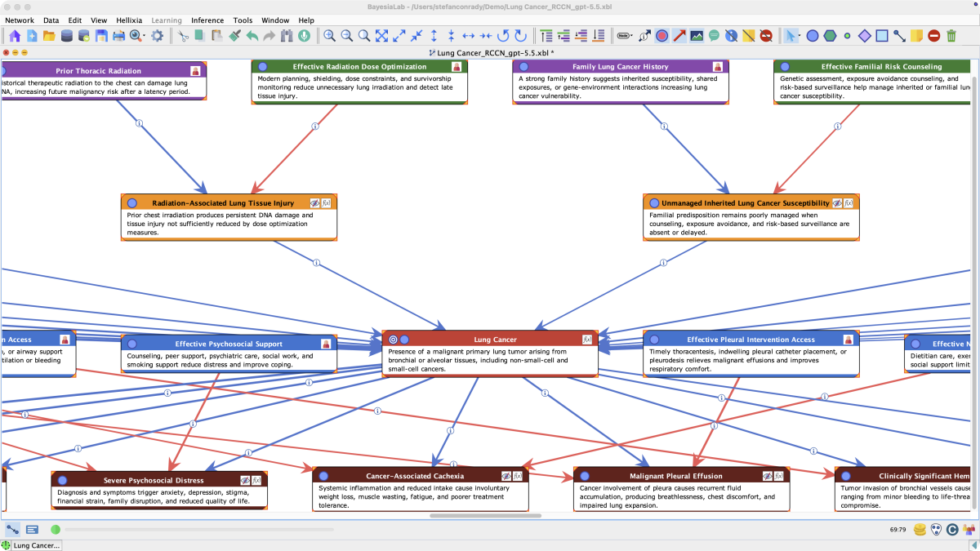This screenshot has height=551, width=980.
Task: Click the scissors Cut icon
Action: click(184, 36)
